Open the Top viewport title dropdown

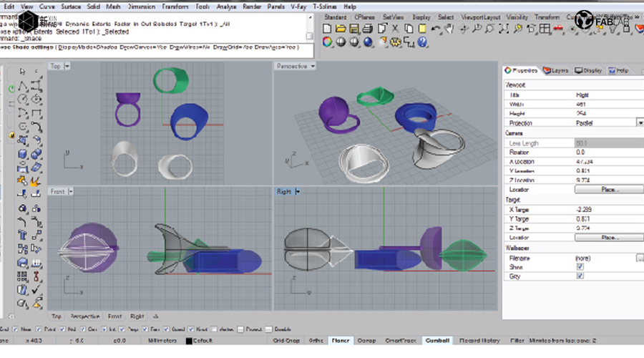67,67
